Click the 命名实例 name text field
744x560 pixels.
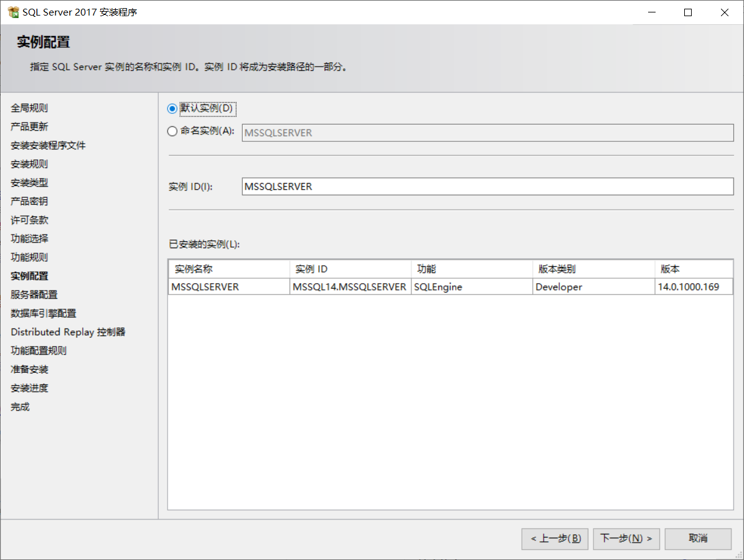point(487,133)
